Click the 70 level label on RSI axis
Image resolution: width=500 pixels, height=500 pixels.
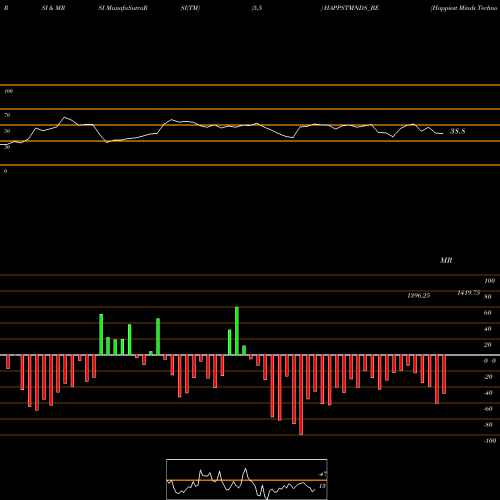[7, 115]
